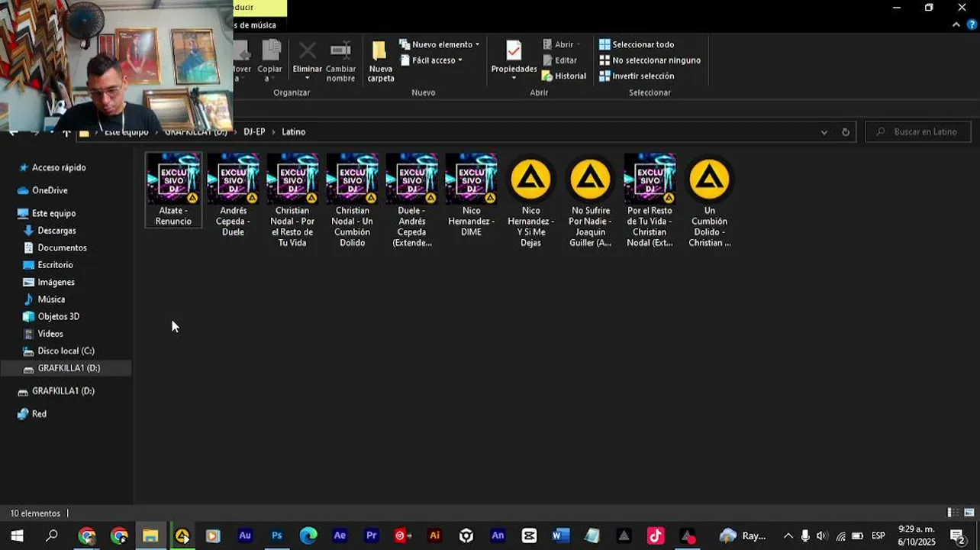Click No seleccionar ninguno
Screen dimensions: 980x550
tap(650, 60)
